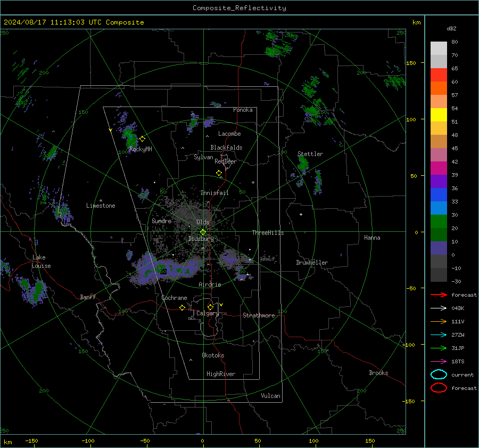Click the Vulcan label
The height and width of the screenshot is (448, 479).
coord(270,396)
